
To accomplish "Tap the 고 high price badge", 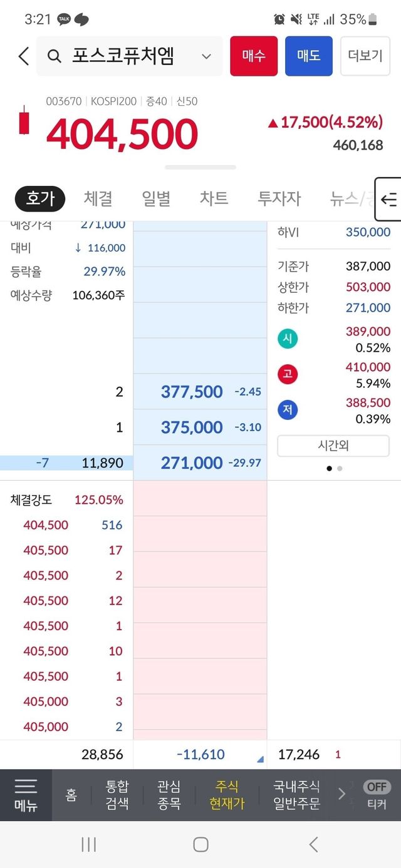I will 288,375.
